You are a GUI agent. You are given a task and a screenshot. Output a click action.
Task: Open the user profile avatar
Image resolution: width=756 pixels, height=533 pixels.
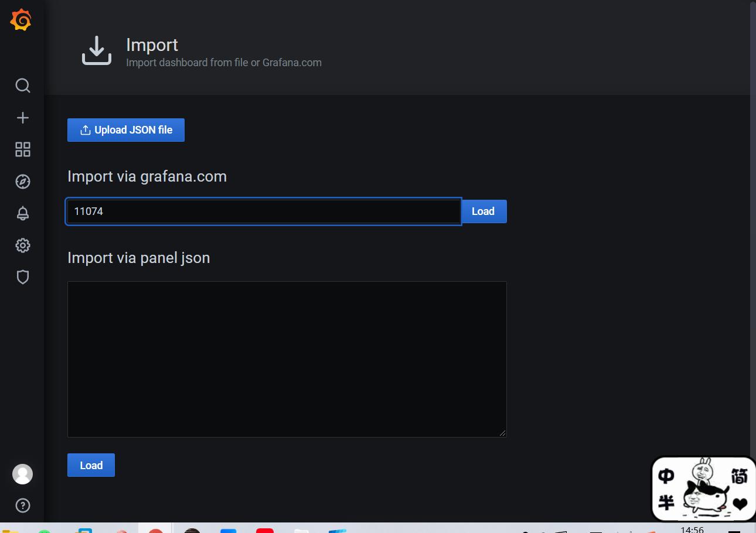[22, 474]
